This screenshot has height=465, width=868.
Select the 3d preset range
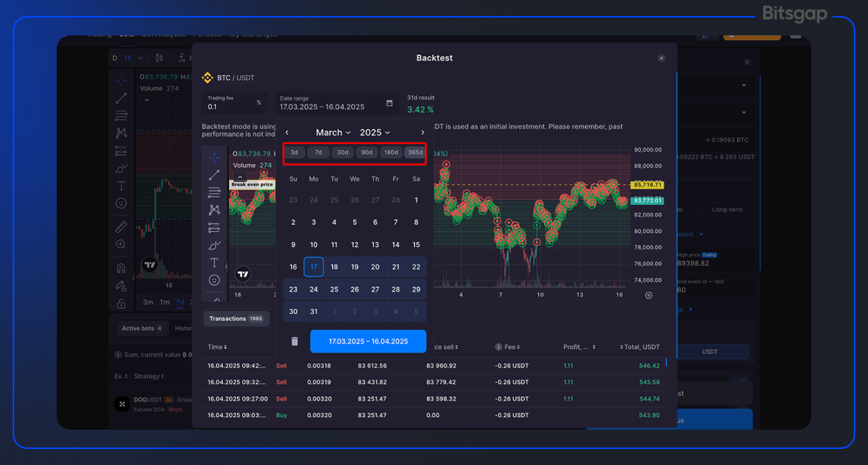[x=294, y=152]
